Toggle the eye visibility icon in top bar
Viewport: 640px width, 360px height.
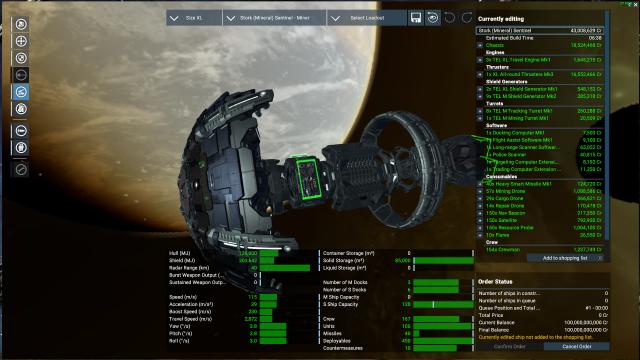click(433, 18)
